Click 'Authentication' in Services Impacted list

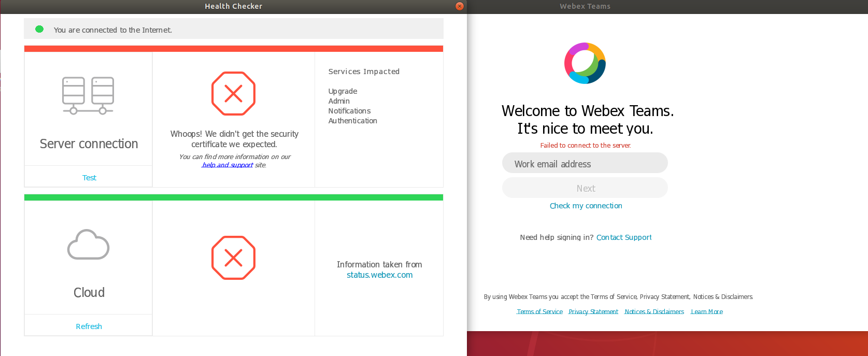pos(352,121)
